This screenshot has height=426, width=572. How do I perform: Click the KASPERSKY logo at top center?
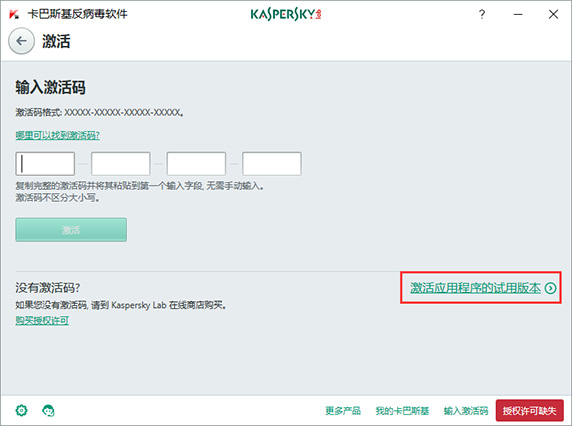click(286, 14)
